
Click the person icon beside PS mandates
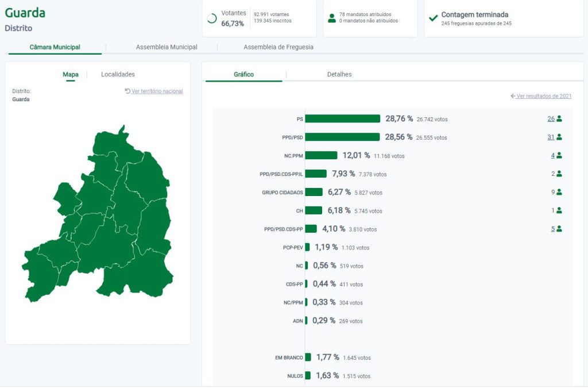click(559, 119)
